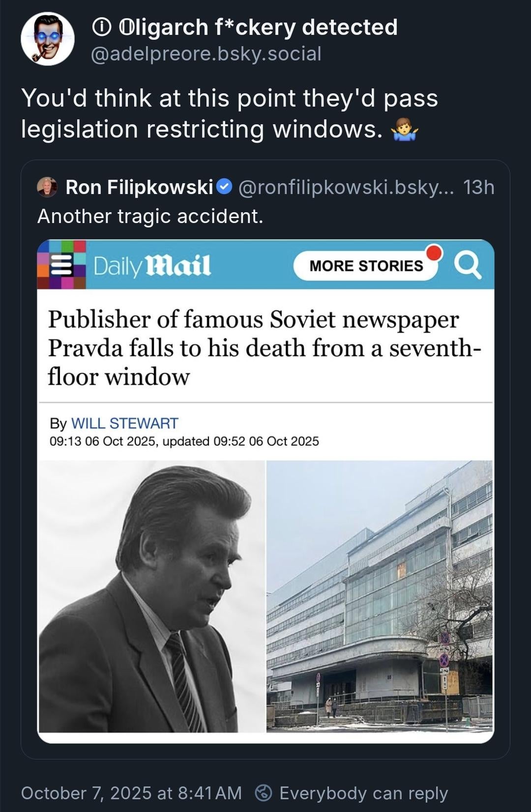The image size is (531, 812).
Task: Click the blue verified checkmark badge
Action: click(x=224, y=187)
